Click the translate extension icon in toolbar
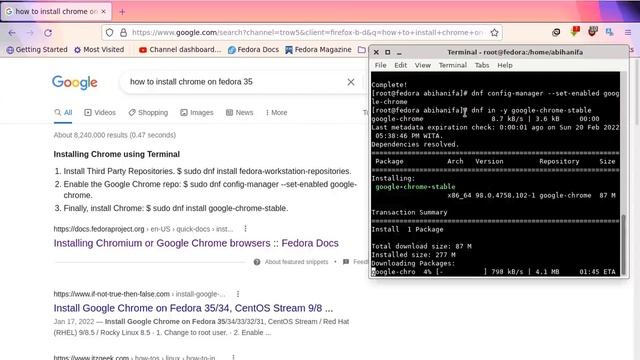This screenshot has height=360, width=640. pos(610,32)
